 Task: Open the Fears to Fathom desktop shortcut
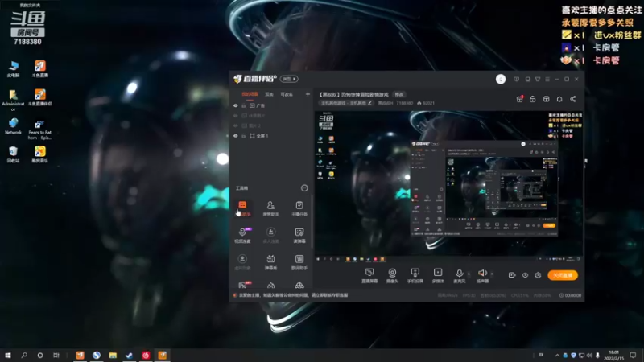39,129
